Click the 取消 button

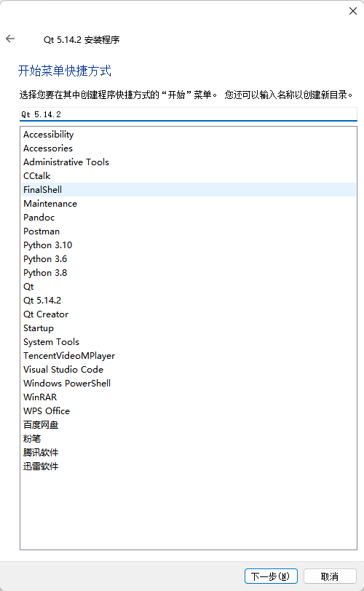click(x=330, y=576)
